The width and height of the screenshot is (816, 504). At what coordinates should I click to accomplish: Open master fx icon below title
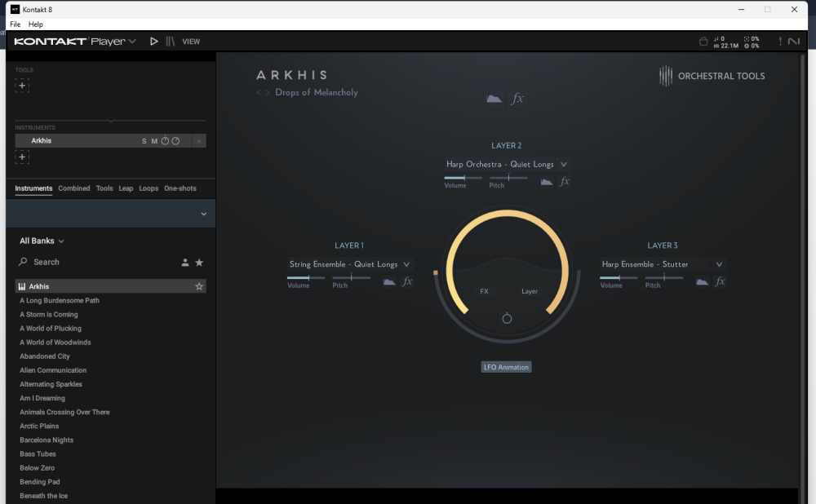(517, 99)
